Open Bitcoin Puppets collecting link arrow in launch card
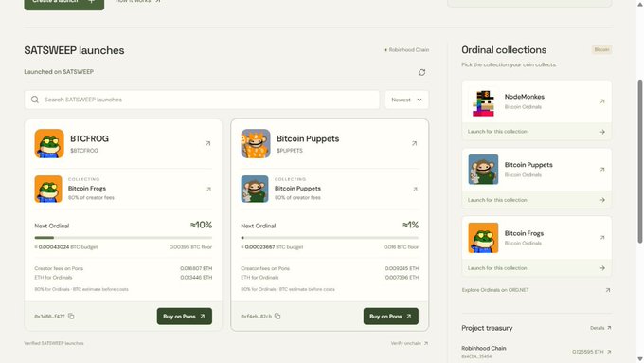This screenshot has width=644, height=363. [x=415, y=190]
